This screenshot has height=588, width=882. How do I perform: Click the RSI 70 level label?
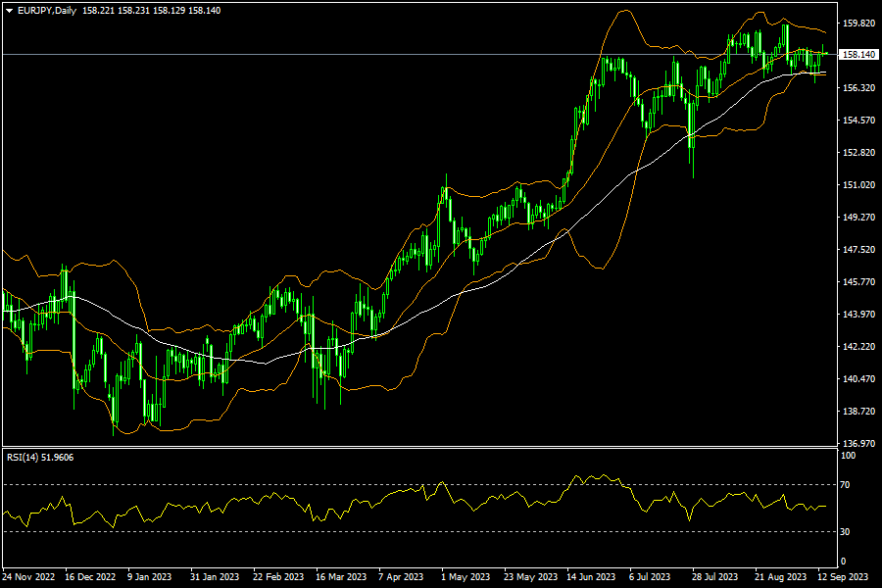[x=845, y=484]
